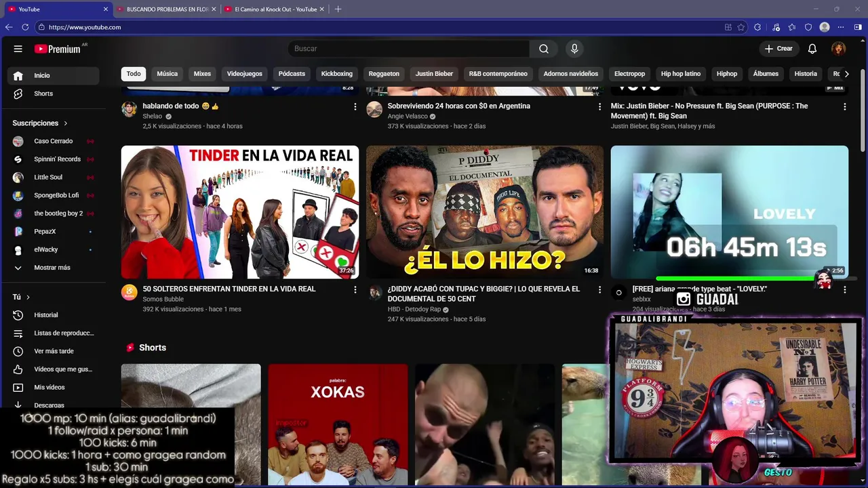Select the Música filter chip
Image resolution: width=868 pixels, height=488 pixels.
[167, 74]
